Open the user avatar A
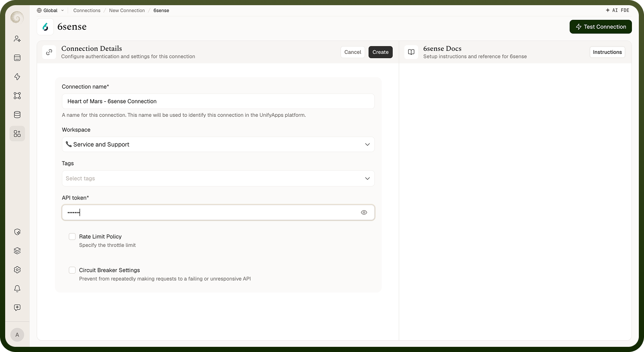 click(x=17, y=335)
